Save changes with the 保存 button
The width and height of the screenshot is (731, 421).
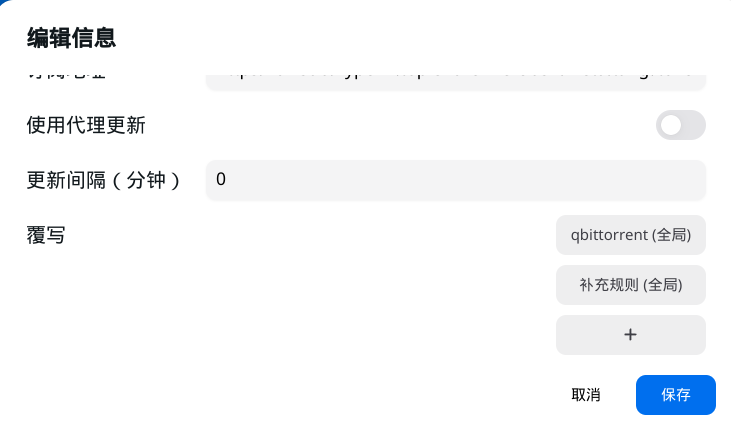tap(675, 394)
